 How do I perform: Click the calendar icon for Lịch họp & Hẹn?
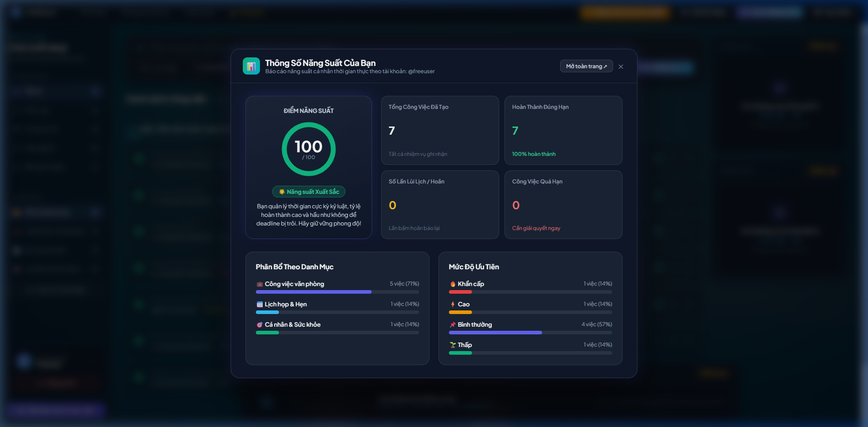click(x=259, y=305)
